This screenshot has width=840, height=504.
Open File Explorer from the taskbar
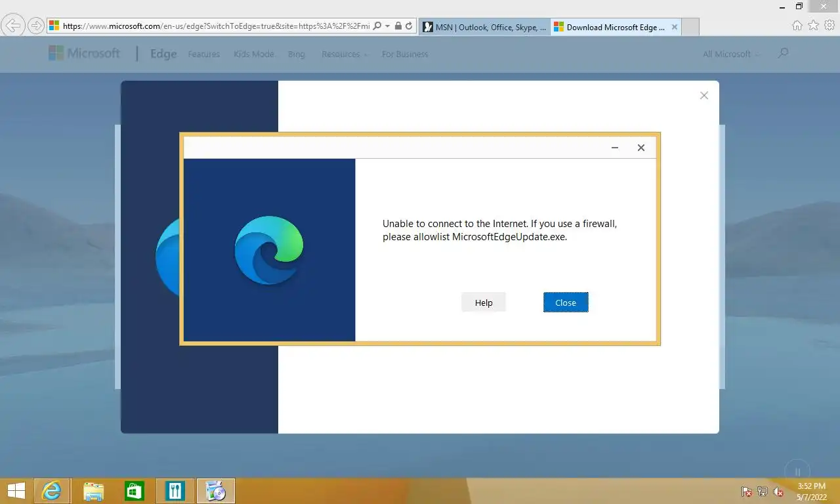(93, 490)
